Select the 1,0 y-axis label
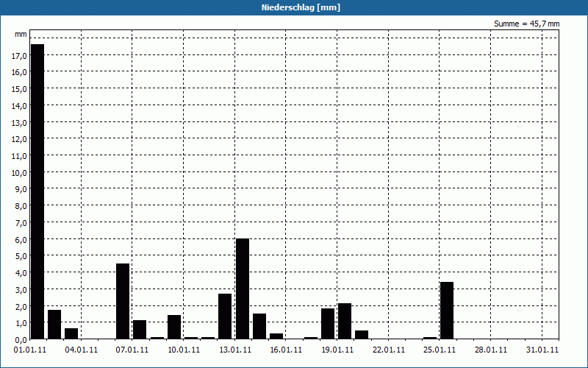Viewport: 588px width, 368px height. (x=21, y=323)
